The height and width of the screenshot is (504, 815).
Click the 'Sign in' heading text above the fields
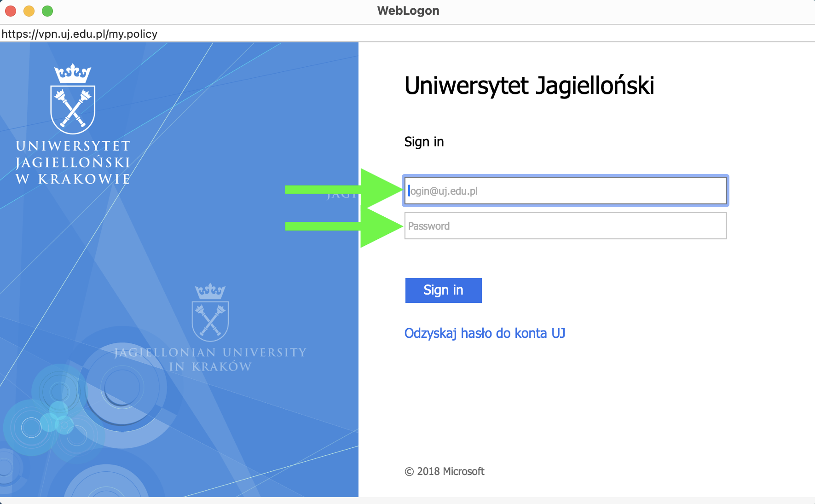(x=424, y=142)
